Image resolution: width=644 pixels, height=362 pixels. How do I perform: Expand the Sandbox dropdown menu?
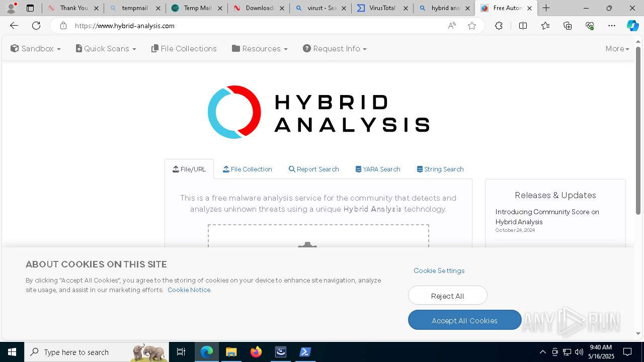(x=36, y=49)
